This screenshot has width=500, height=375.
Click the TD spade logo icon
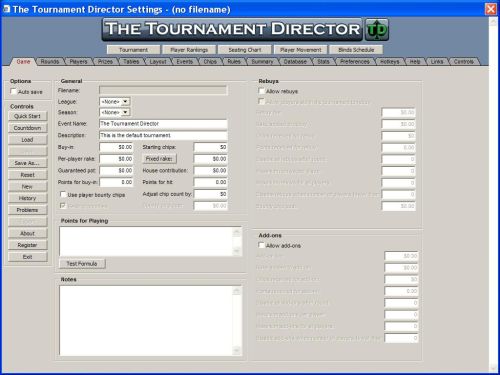[x=377, y=30]
